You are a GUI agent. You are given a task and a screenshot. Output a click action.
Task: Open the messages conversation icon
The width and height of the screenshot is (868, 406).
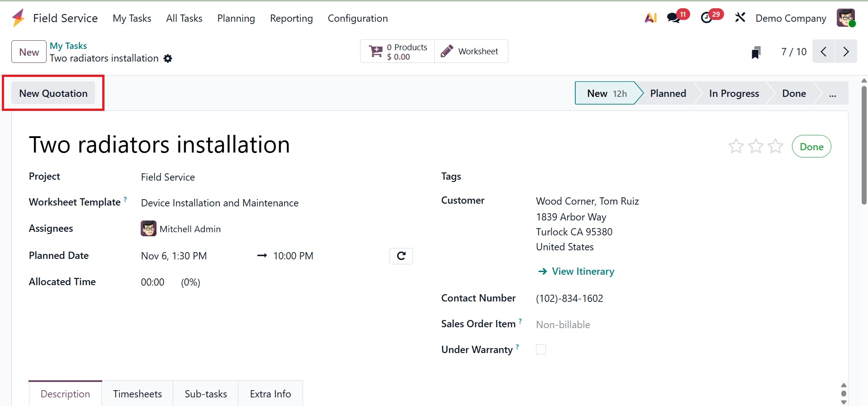point(674,18)
